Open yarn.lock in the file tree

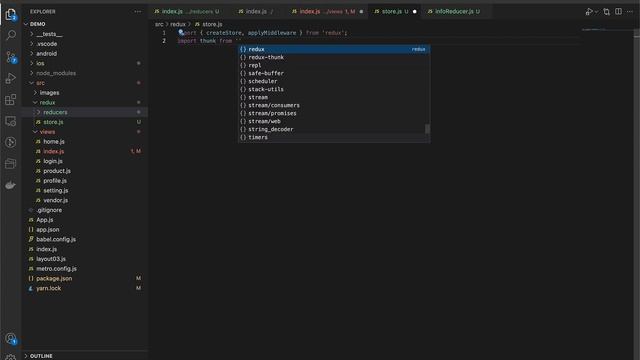pyautogui.click(x=85, y=289)
